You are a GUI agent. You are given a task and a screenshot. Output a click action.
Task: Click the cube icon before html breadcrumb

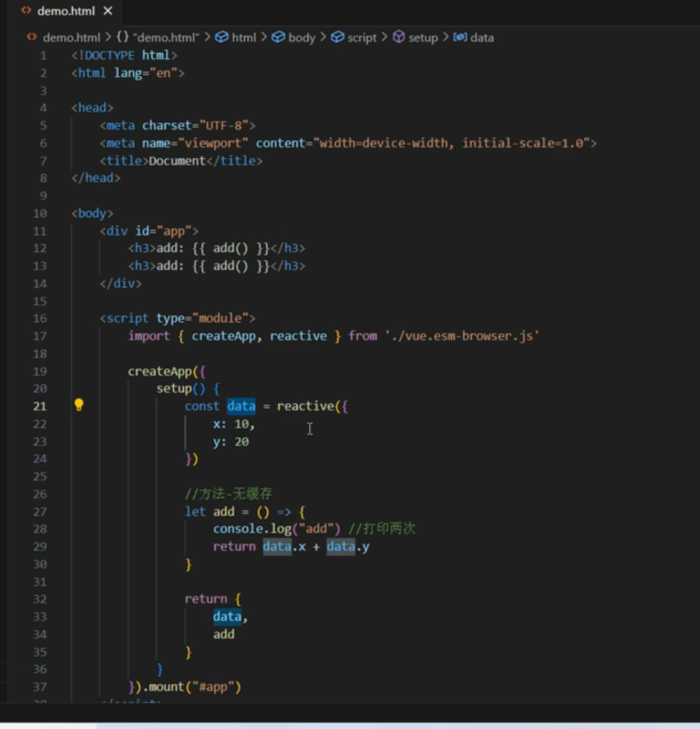221,37
